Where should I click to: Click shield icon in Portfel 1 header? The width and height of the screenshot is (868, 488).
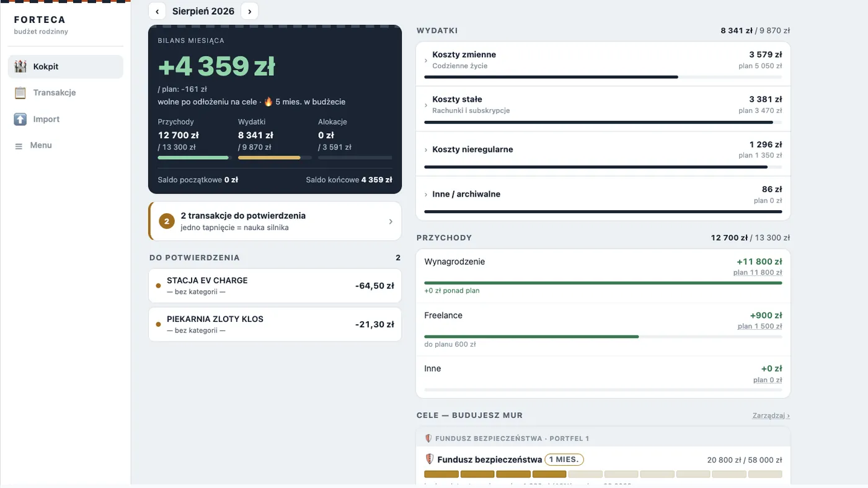[428, 438]
